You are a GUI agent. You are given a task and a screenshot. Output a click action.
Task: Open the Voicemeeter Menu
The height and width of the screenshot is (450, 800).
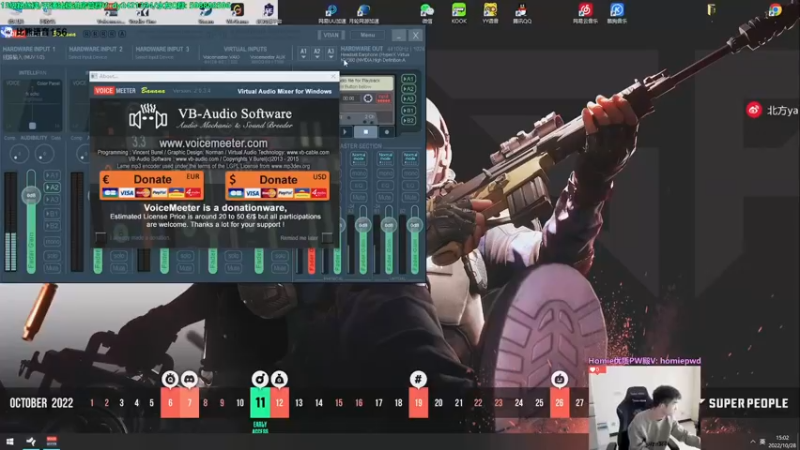click(x=367, y=35)
